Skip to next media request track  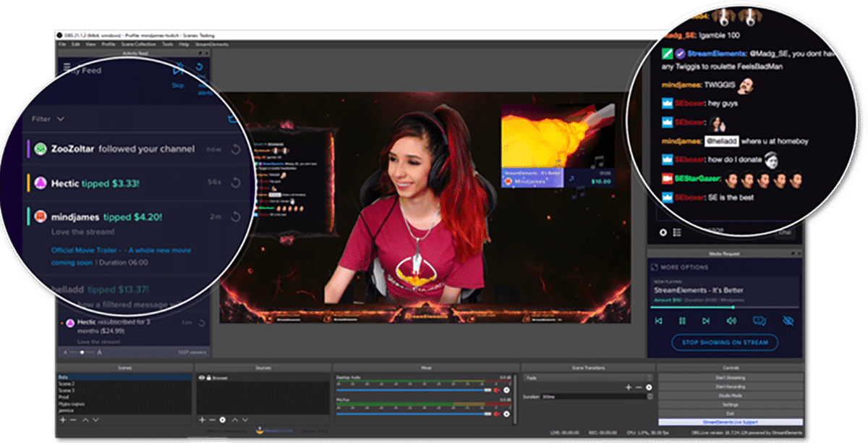pyautogui.click(x=706, y=321)
